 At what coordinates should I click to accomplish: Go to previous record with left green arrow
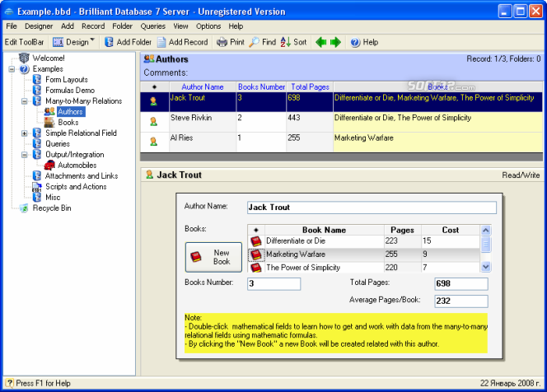(321, 42)
